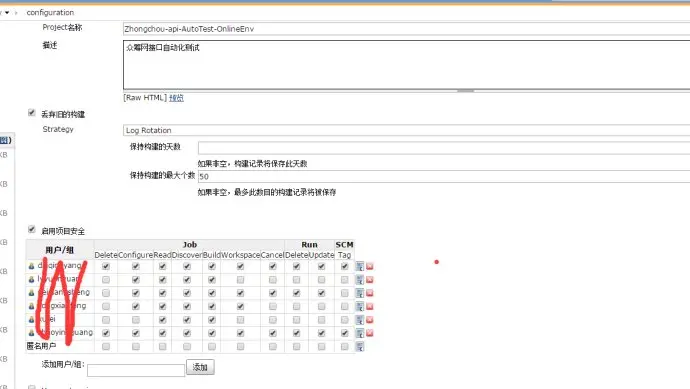
Task: Click the 如果非空,构建记录将保存此天数 hint text
Action: click(x=252, y=164)
